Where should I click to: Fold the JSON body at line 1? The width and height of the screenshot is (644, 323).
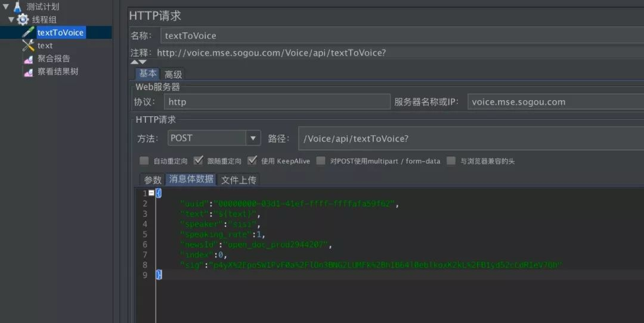pyautogui.click(x=151, y=193)
